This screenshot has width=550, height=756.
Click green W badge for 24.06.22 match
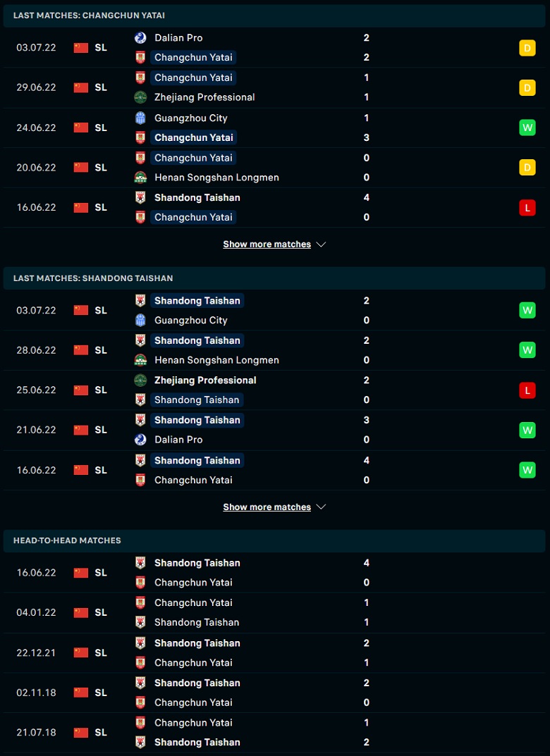[527, 128]
